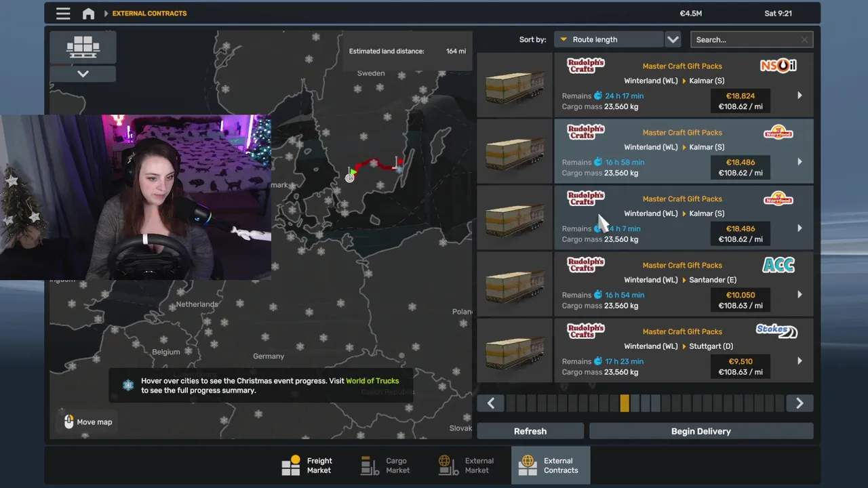Select trailer thumbnail for Stuttgart job
Viewport: 868px width, 488px height.
coord(515,350)
